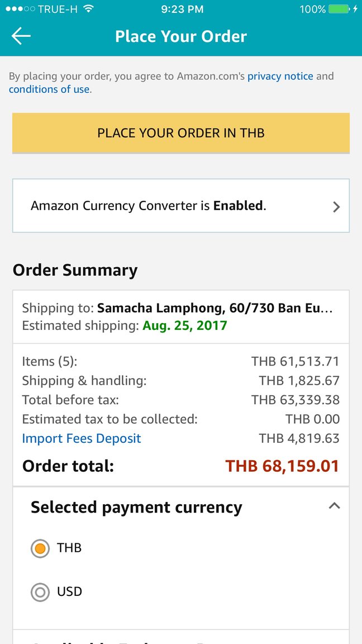Viewport: 362px width, 644px height.
Task: Tap the back arrow icon
Action: tap(21, 36)
